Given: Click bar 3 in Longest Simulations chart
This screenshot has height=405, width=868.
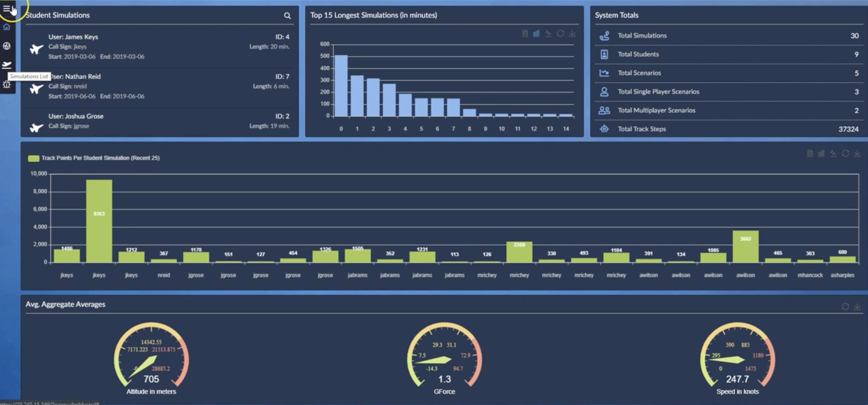Looking at the screenshot, I should pos(389,100).
